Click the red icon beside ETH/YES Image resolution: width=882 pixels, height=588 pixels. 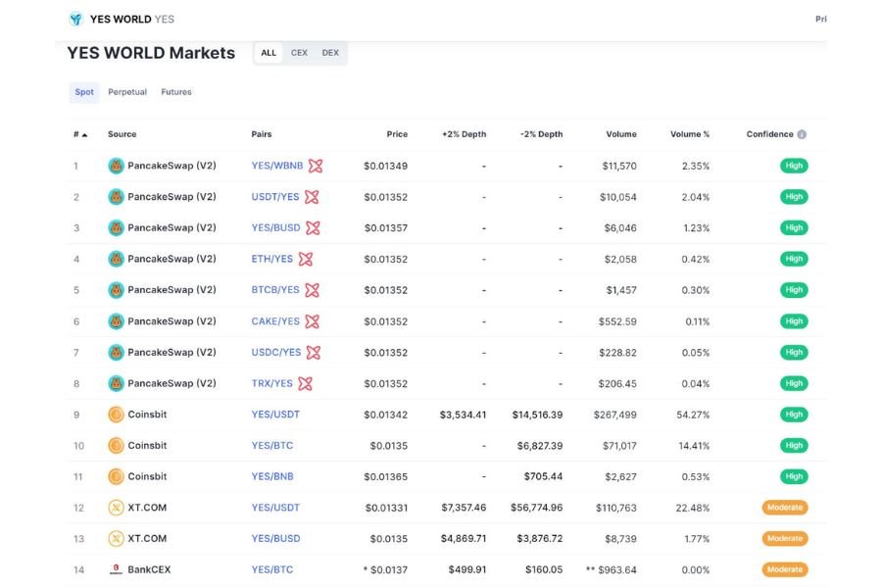[306, 259]
